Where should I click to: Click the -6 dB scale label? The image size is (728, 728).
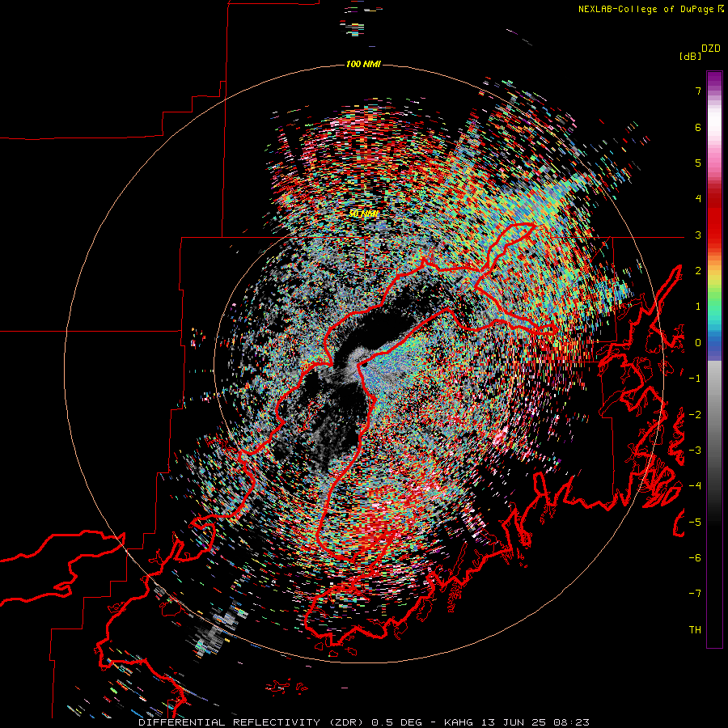[695, 558]
